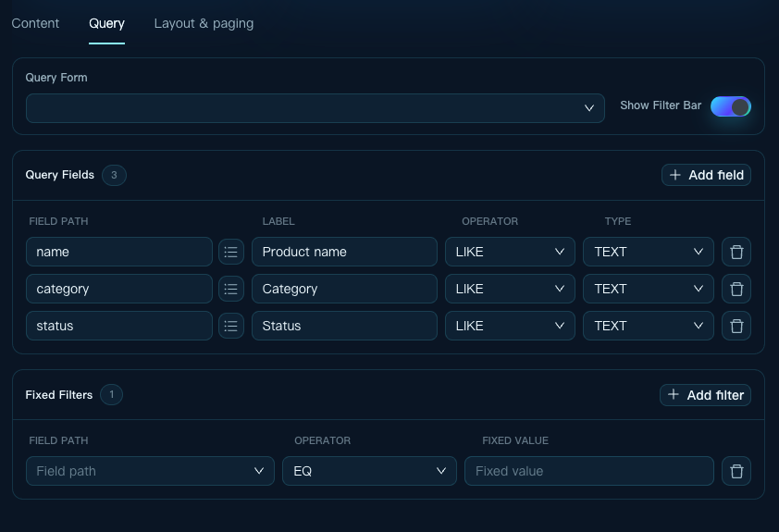Open field picker list icon for name row
This screenshot has width=779, height=532.
[231, 252]
